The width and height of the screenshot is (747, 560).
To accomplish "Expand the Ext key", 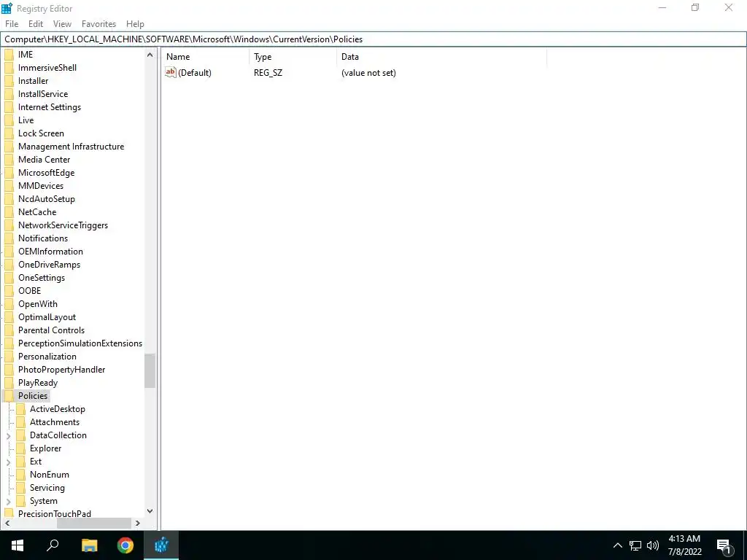I will pos(8,462).
